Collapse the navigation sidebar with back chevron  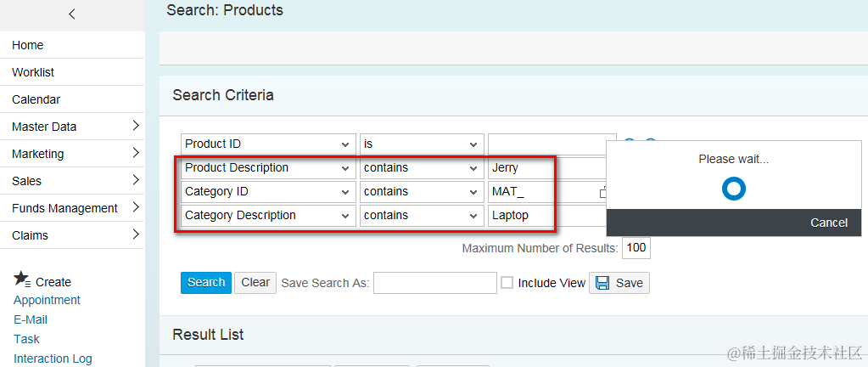[72, 14]
